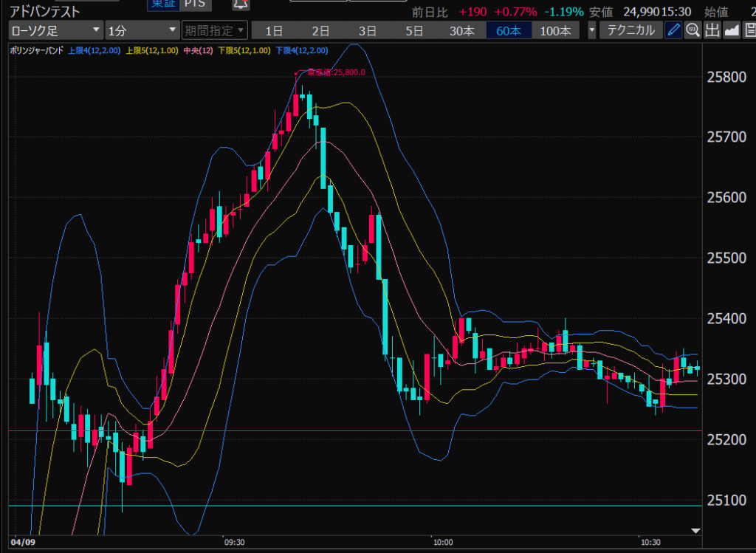Activate the pencil drawing tool
756x553 pixels.
point(673,30)
